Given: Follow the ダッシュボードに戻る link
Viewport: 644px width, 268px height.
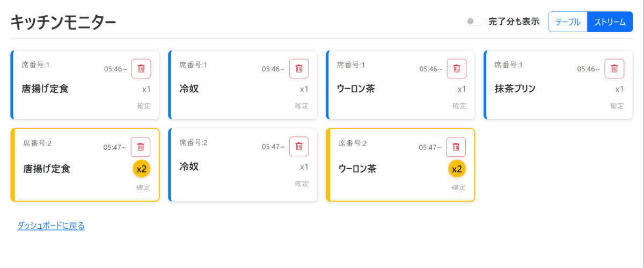Looking at the screenshot, I should point(51,226).
